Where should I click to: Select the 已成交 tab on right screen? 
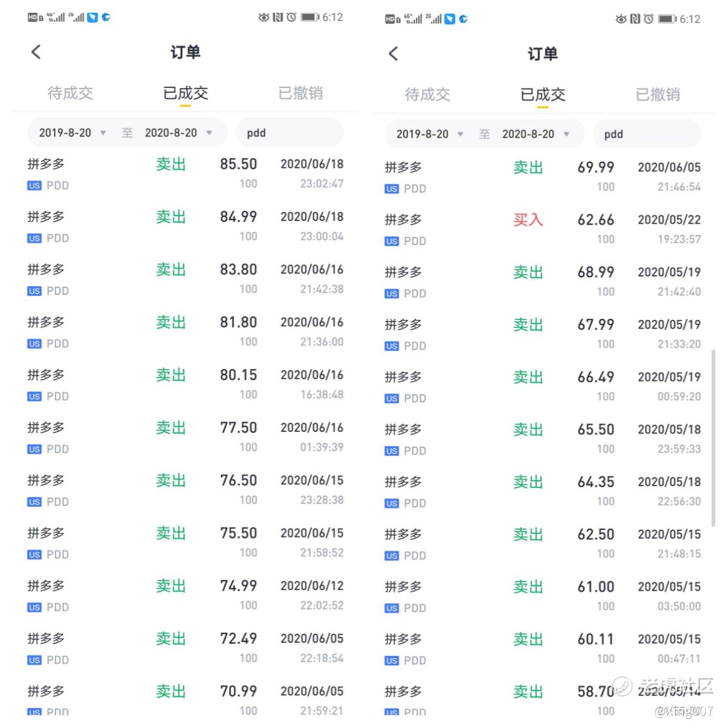(x=543, y=94)
